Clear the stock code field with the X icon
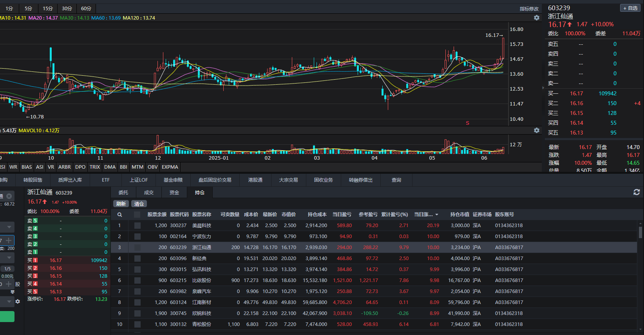Screen dimensions: 644x335 (9, 196)
